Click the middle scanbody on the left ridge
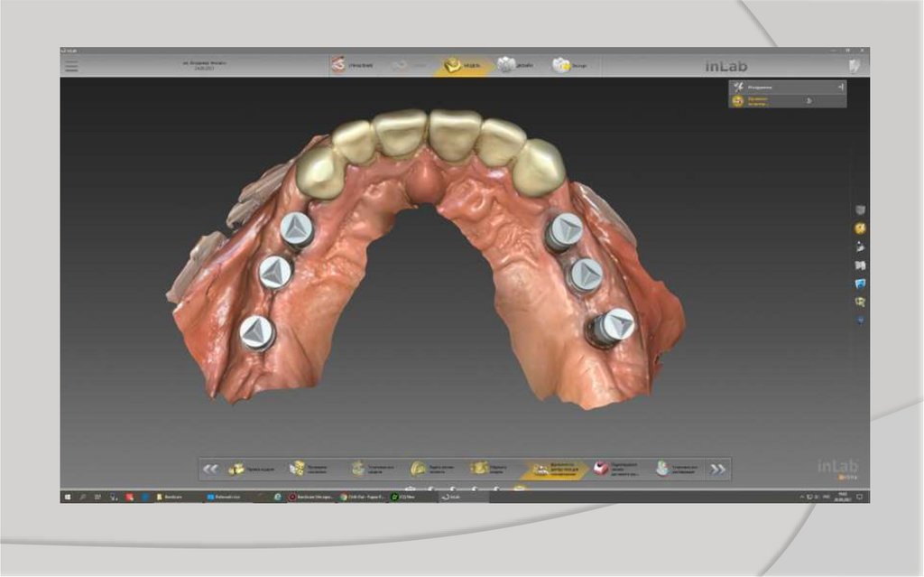Viewport: 924px width, 577px height. (275, 273)
